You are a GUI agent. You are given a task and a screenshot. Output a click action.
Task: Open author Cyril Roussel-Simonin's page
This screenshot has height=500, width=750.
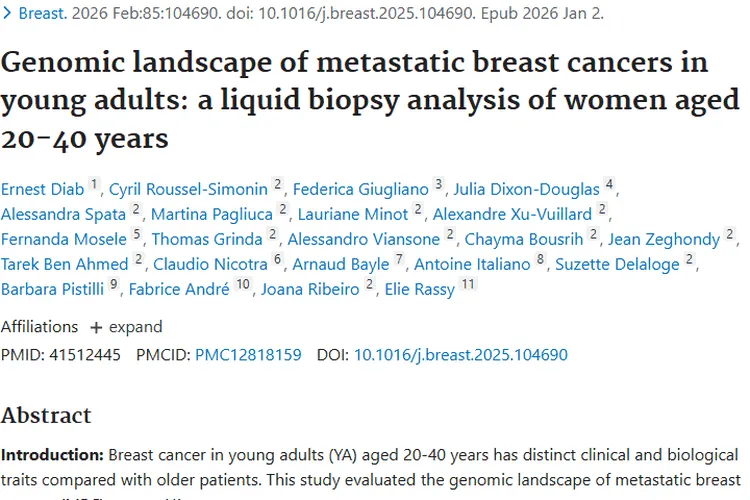click(x=188, y=188)
